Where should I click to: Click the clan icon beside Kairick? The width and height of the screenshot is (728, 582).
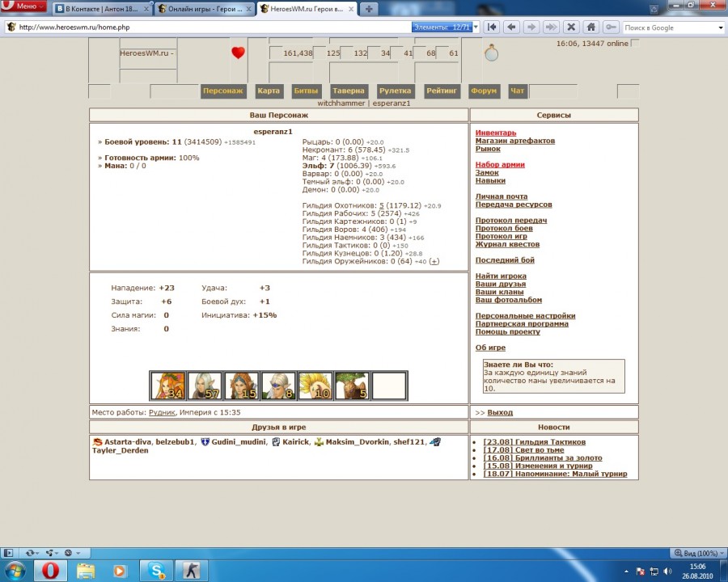click(276, 442)
